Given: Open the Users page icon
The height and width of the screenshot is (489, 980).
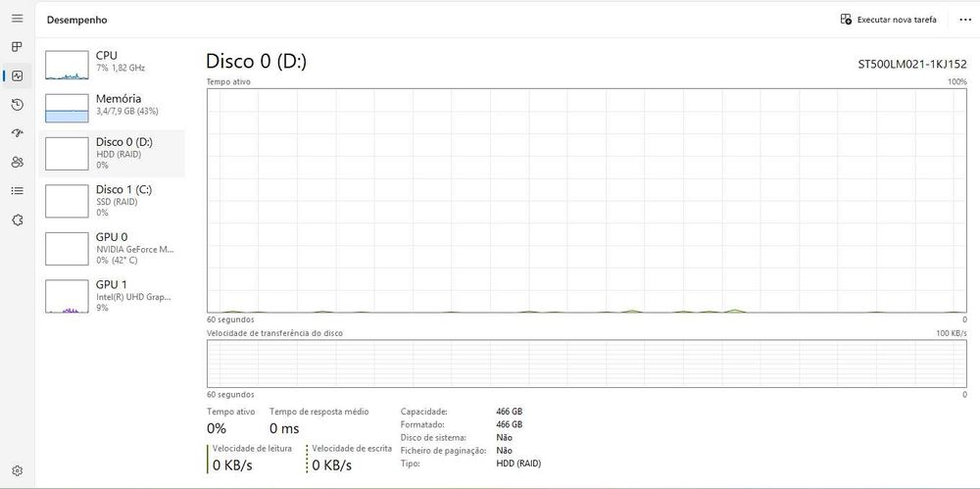Looking at the screenshot, I should click(18, 163).
